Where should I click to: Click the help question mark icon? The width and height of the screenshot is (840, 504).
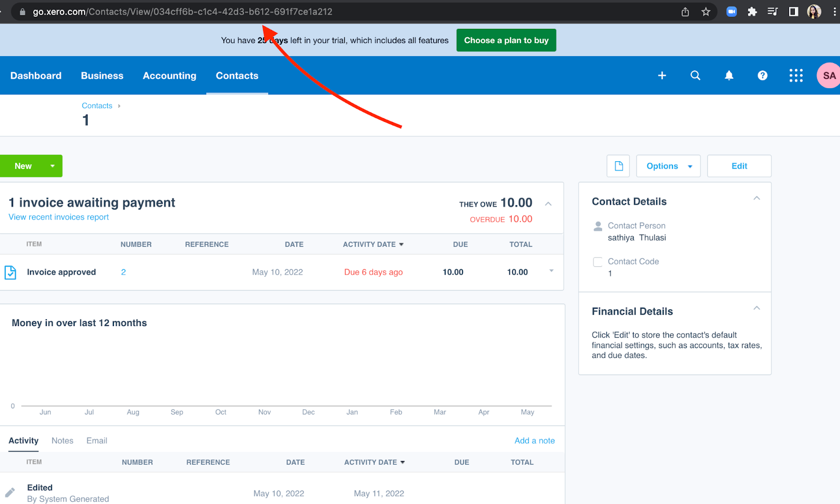click(x=762, y=76)
